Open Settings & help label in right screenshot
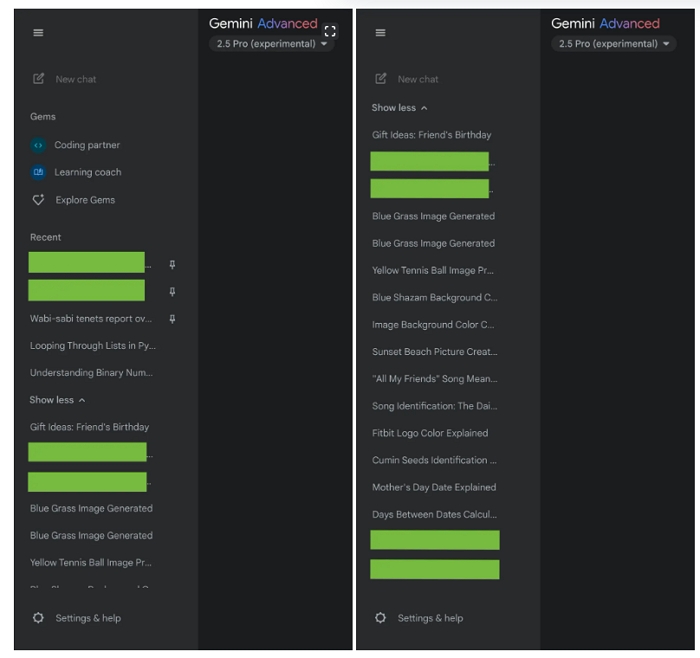The height and width of the screenshot is (658, 700). tap(430, 618)
